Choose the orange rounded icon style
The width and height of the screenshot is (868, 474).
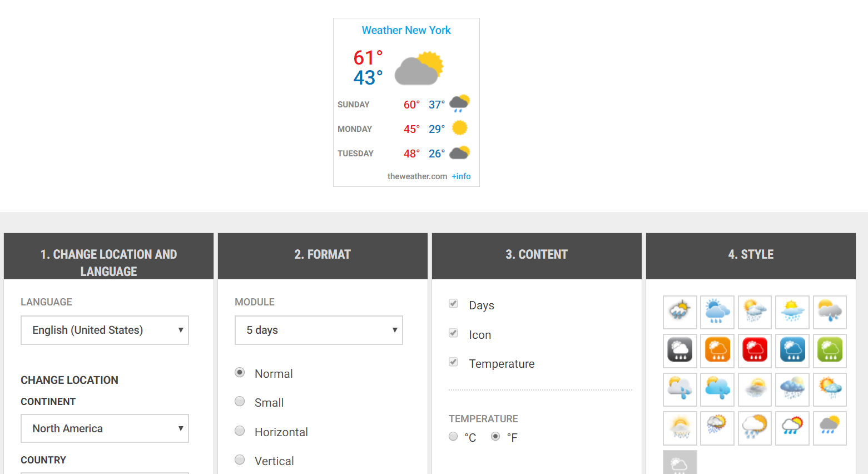[717, 350]
